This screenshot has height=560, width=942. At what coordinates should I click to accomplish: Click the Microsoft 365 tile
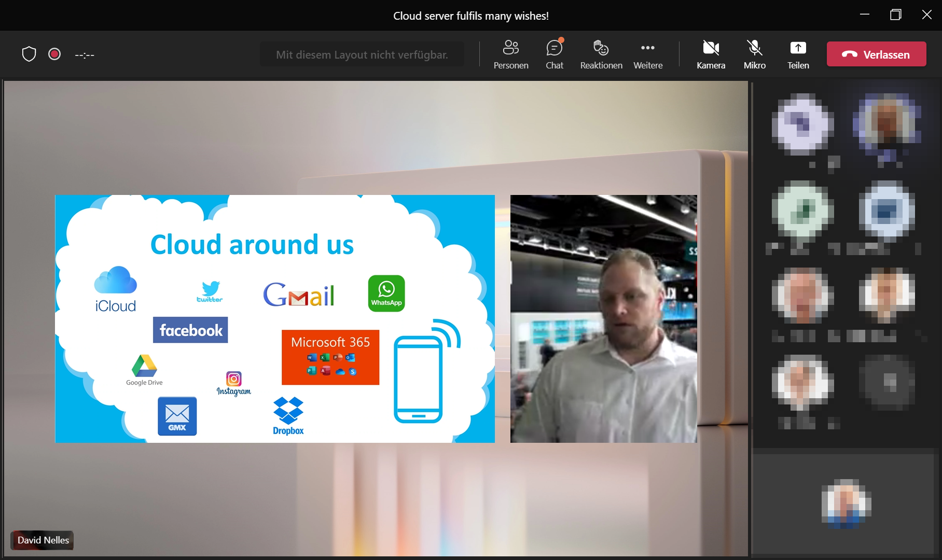pos(330,357)
